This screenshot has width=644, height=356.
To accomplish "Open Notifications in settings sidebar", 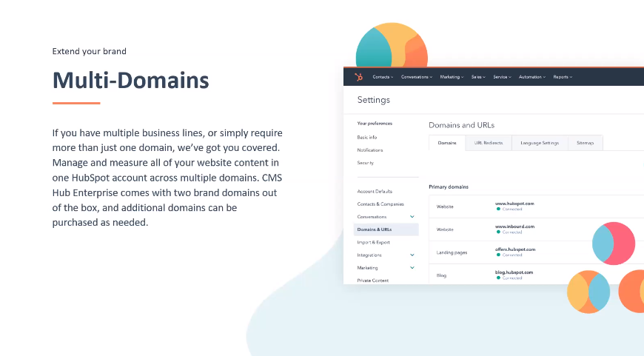I will point(369,150).
